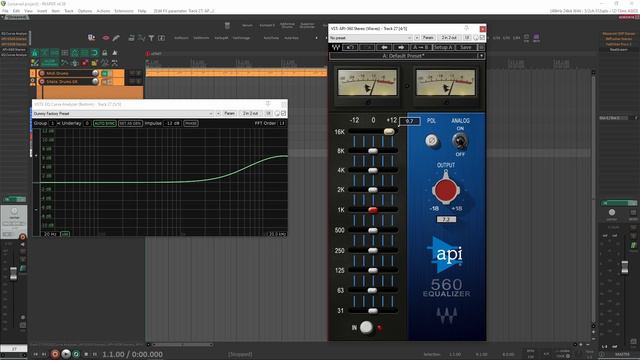Image resolution: width=640 pixels, height=360 pixels.
Task: Click the metronome icon in main toolbar
Action: point(115,53)
